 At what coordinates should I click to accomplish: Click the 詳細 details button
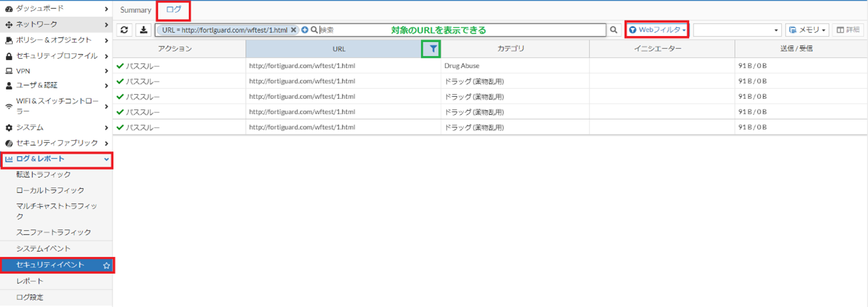coord(848,30)
